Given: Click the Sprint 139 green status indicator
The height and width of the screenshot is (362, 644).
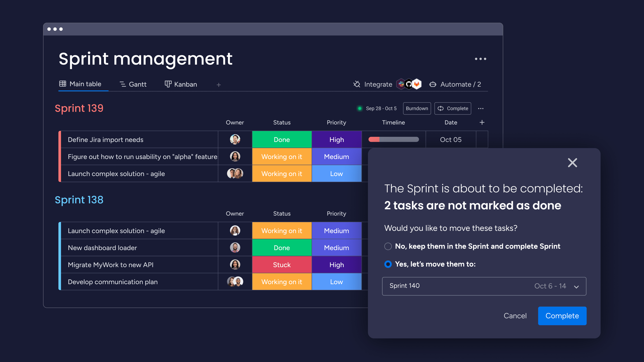Looking at the screenshot, I should 358,108.
